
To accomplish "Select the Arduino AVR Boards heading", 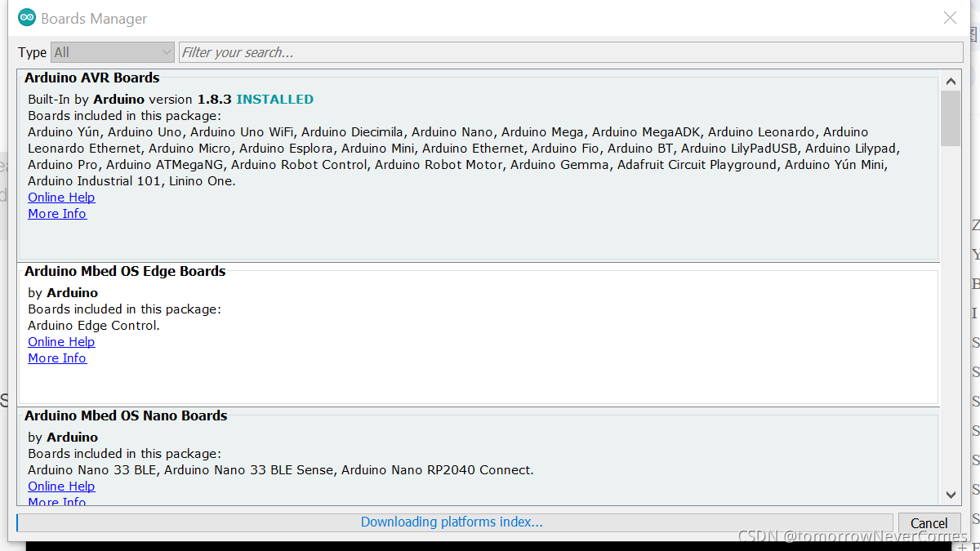I will click(92, 78).
